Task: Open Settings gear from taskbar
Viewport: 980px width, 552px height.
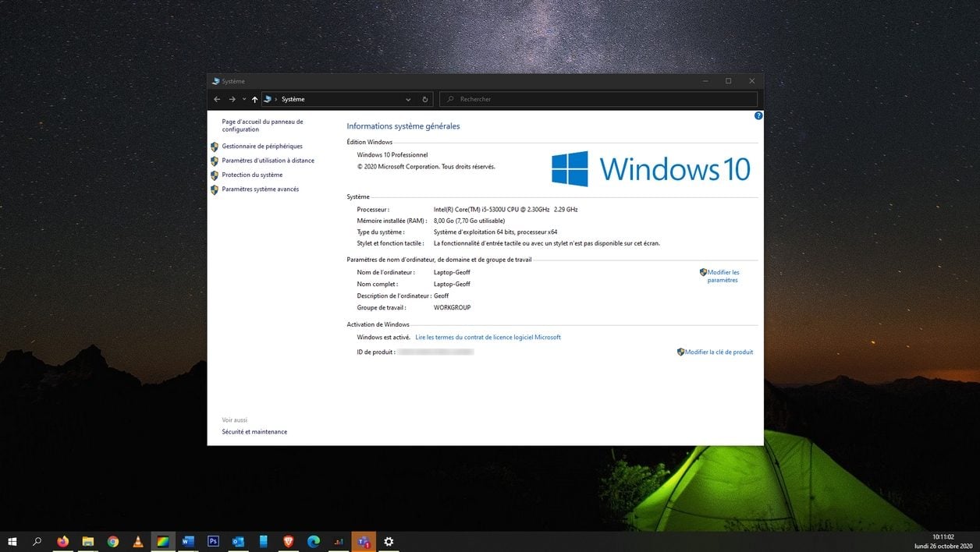Action: point(389,541)
